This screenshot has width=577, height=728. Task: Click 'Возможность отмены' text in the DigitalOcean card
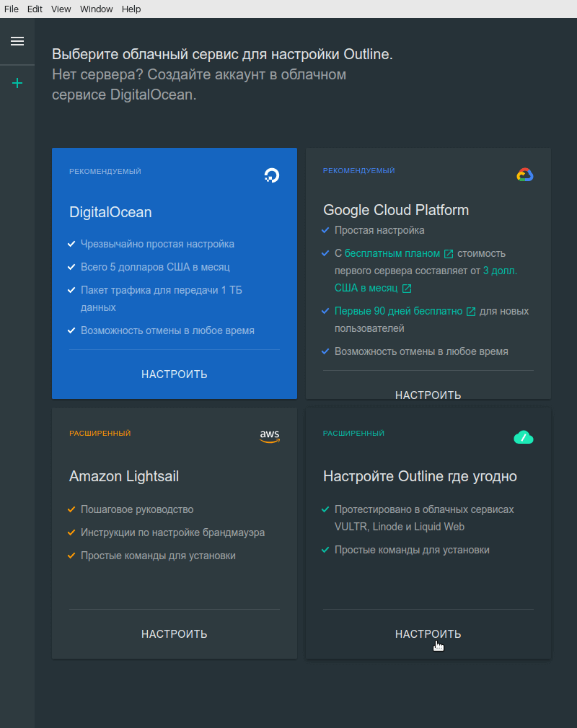[167, 330]
